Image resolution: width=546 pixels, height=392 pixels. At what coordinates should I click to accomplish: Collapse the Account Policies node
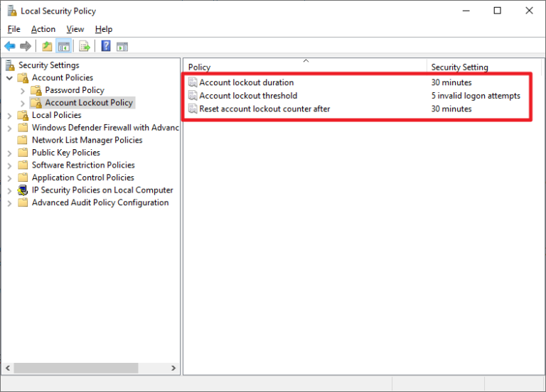click(10, 78)
